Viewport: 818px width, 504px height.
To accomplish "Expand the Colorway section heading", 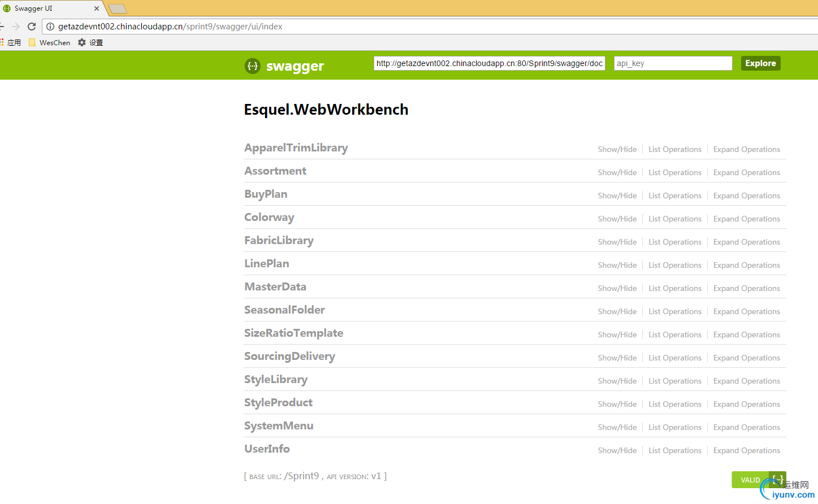I will click(x=269, y=217).
